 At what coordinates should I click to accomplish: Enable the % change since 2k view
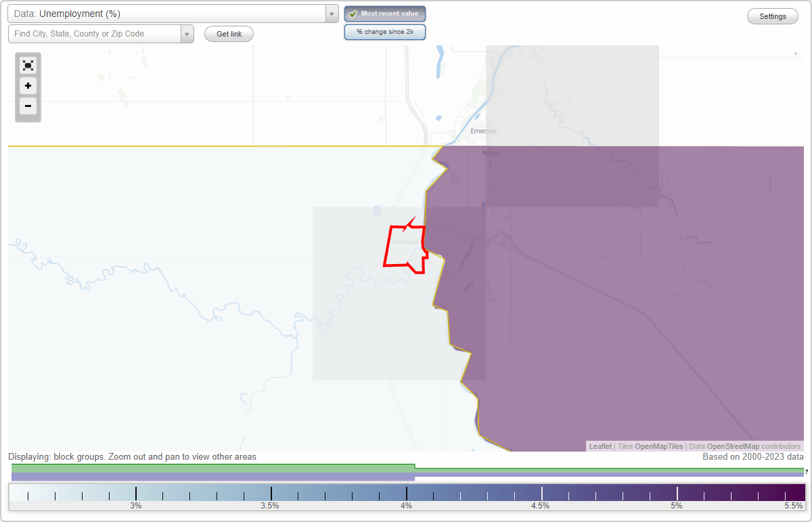(385, 32)
